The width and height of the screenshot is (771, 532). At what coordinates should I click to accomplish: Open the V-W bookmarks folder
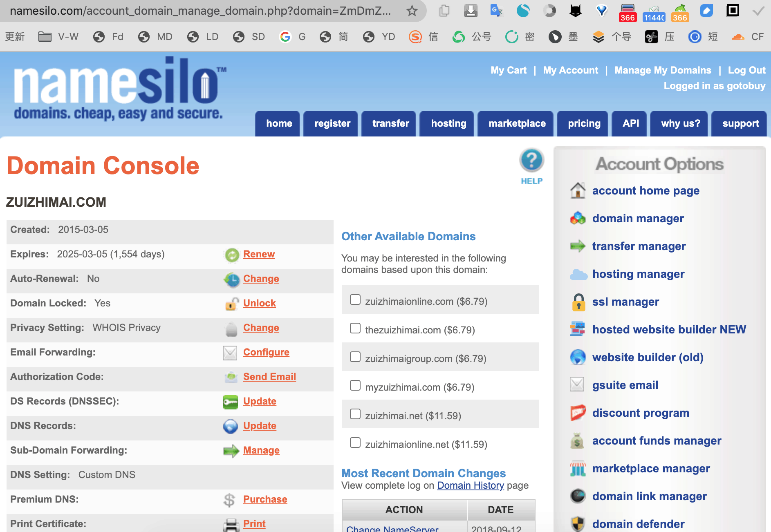pos(58,37)
